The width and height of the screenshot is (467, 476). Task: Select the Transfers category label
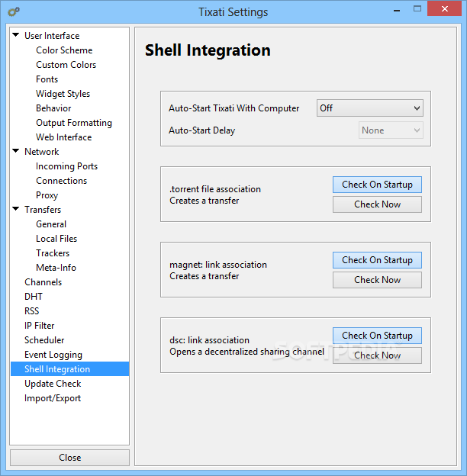(x=43, y=210)
